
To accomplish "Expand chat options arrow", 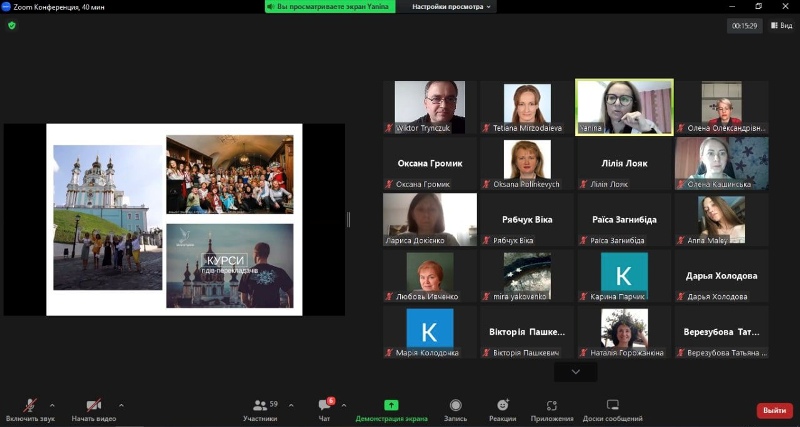I will (x=344, y=406).
